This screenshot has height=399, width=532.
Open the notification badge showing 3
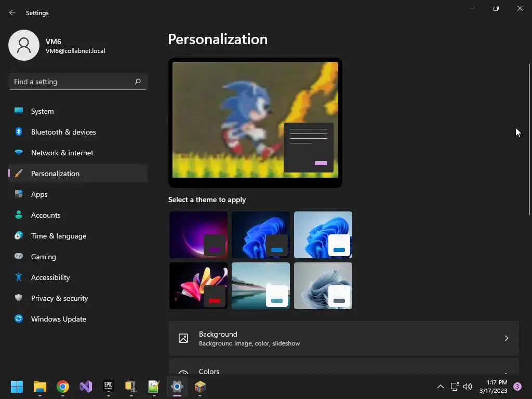(x=517, y=387)
